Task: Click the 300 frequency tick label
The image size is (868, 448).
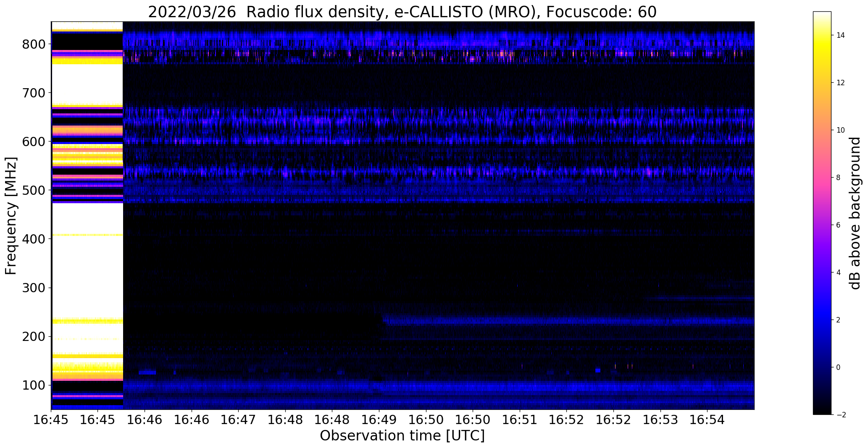Action: pyautogui.click(x=34, y=288)
